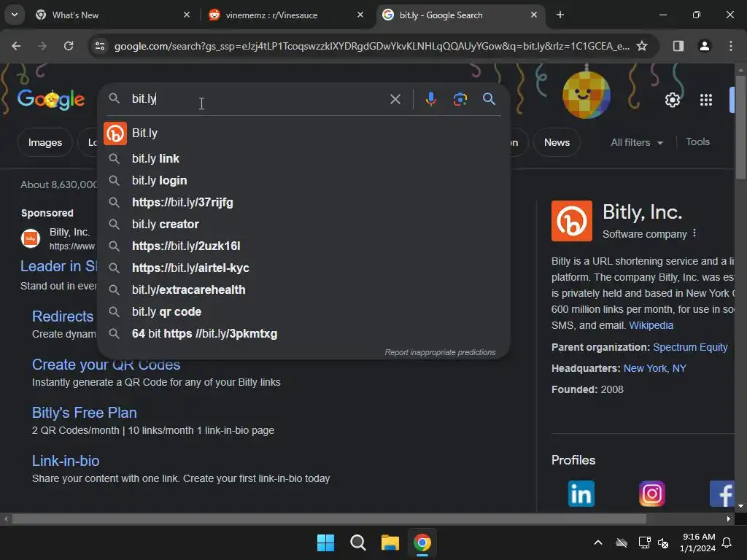Open the Tools options
The width and height of the screenshot is (747, 560).
pos(697,142)
